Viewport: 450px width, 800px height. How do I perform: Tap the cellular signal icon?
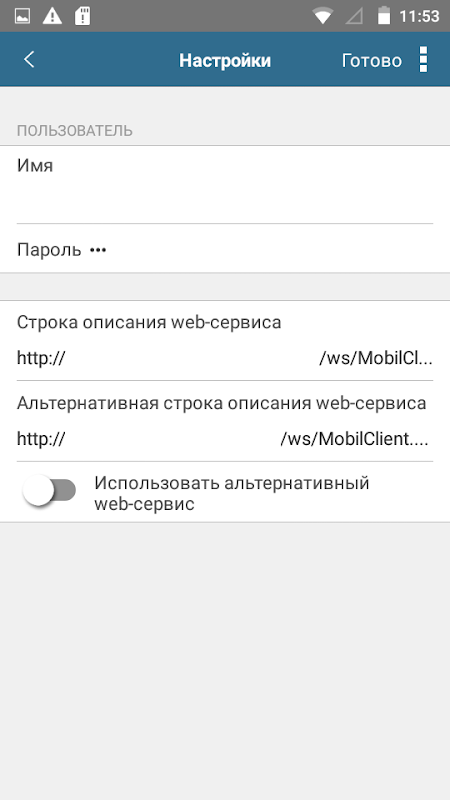(354, 16)
